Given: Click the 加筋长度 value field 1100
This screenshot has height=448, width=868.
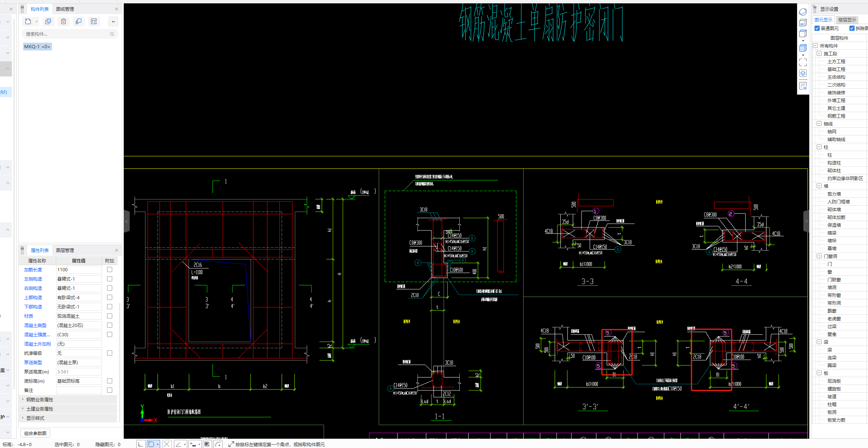Looking at the screenshot, I should point(79,270).
